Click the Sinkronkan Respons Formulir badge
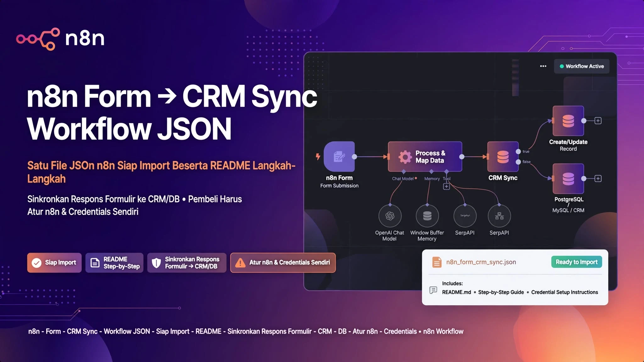 [x=187, y=262]
